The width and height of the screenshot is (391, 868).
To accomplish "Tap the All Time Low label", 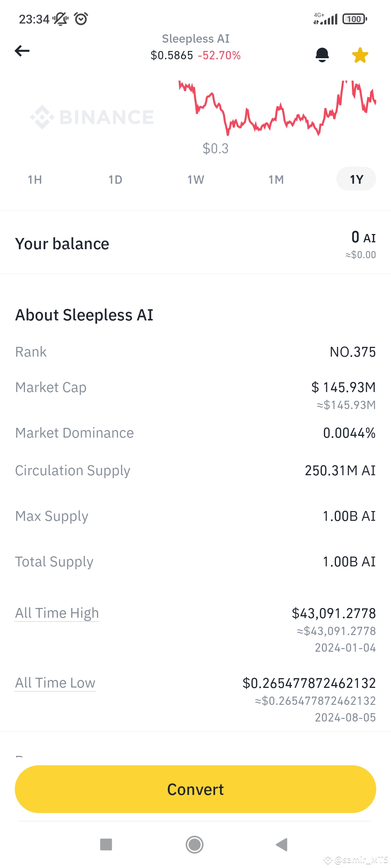I will point(55,683).
